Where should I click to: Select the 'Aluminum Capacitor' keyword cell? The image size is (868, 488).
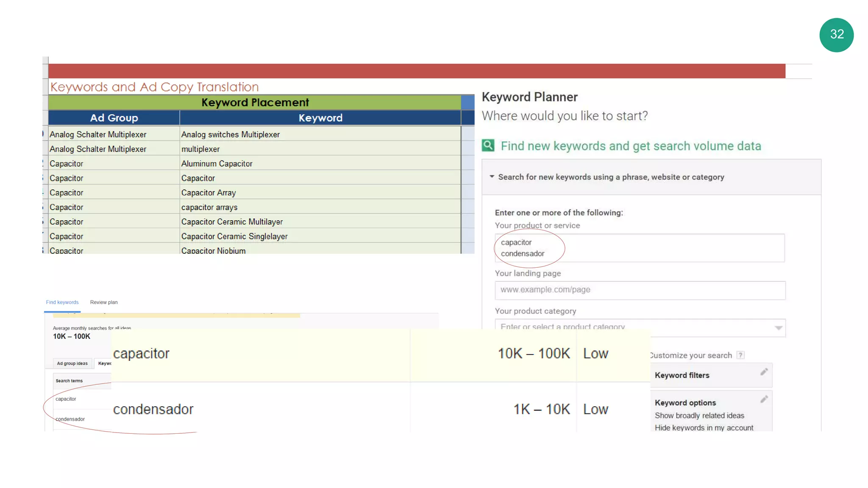pyautogui.click(x=217, y=164)
